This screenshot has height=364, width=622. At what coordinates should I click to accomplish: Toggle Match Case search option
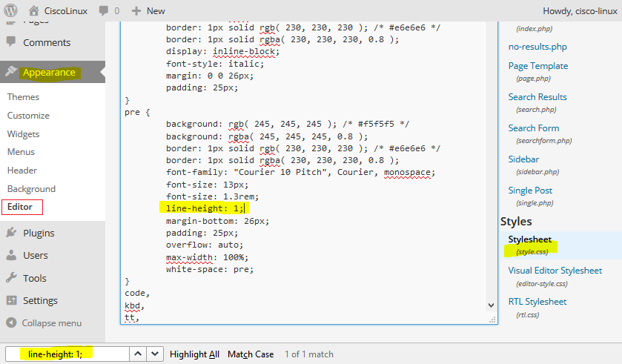pos(251,354)
